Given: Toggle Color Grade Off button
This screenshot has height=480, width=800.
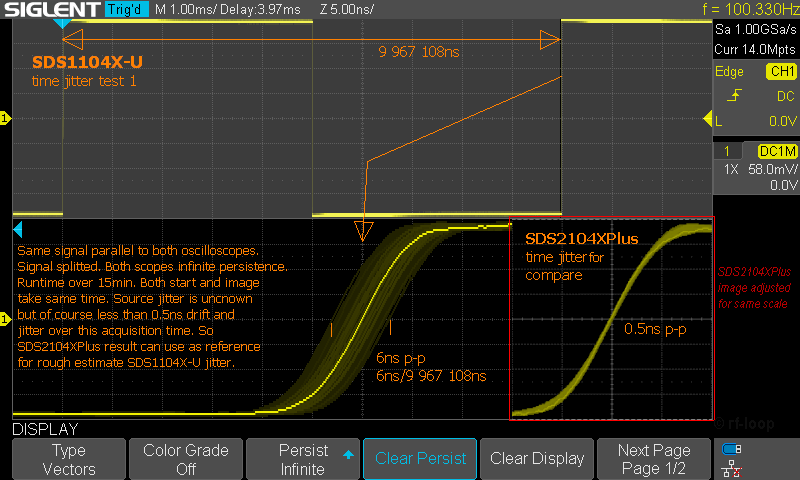Looking at the screenshot, I should tap(186, 459).
